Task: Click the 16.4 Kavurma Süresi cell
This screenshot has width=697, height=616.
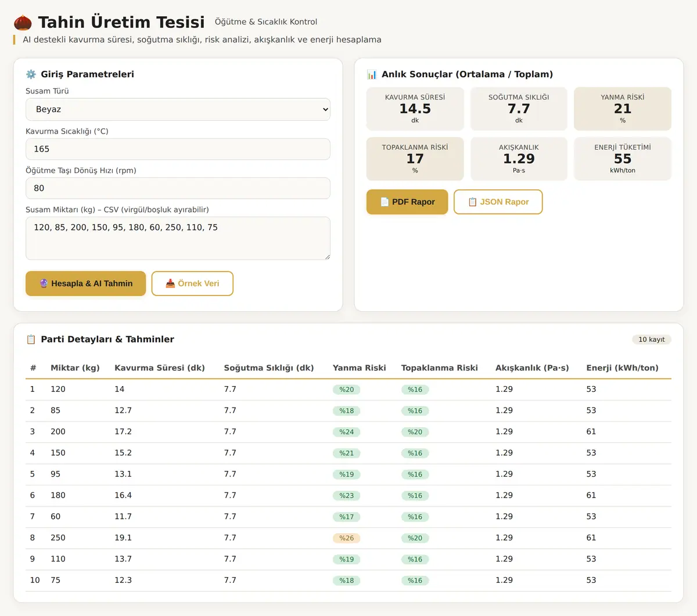Action: (123, 496)
